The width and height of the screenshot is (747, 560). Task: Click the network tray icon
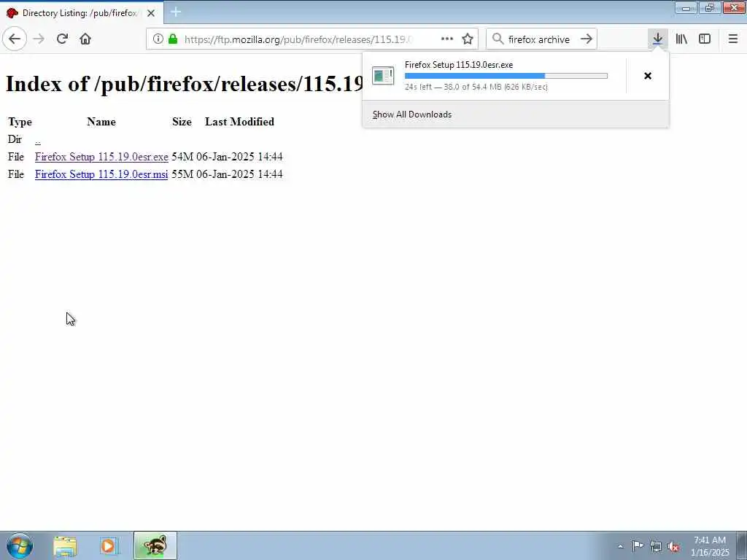(x=656, y=547)
